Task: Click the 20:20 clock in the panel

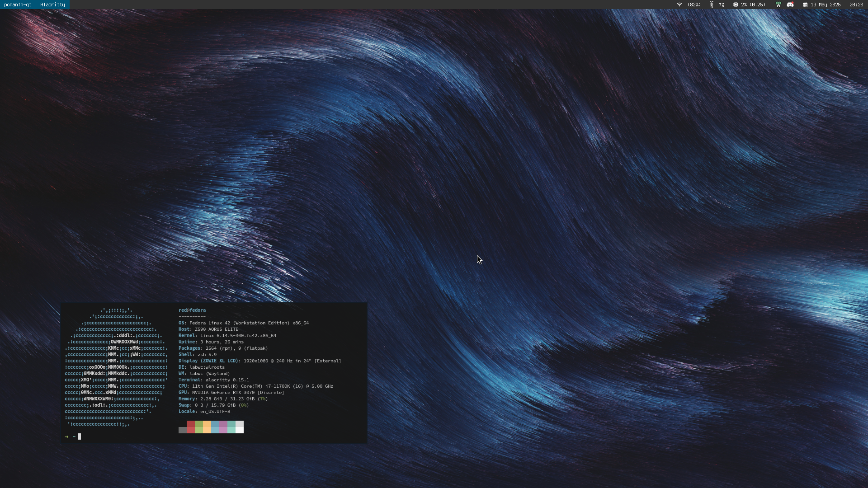Action: 856,5
